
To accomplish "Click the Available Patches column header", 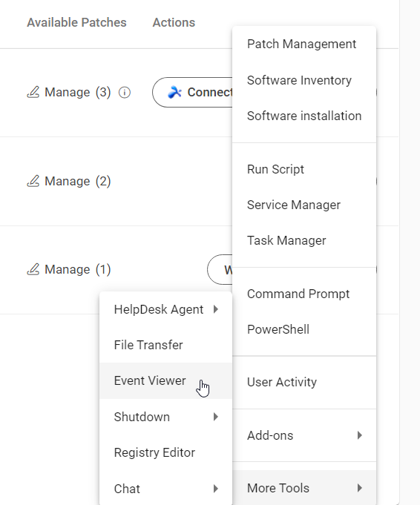I will pyautogui.click(x=76, y=22).
